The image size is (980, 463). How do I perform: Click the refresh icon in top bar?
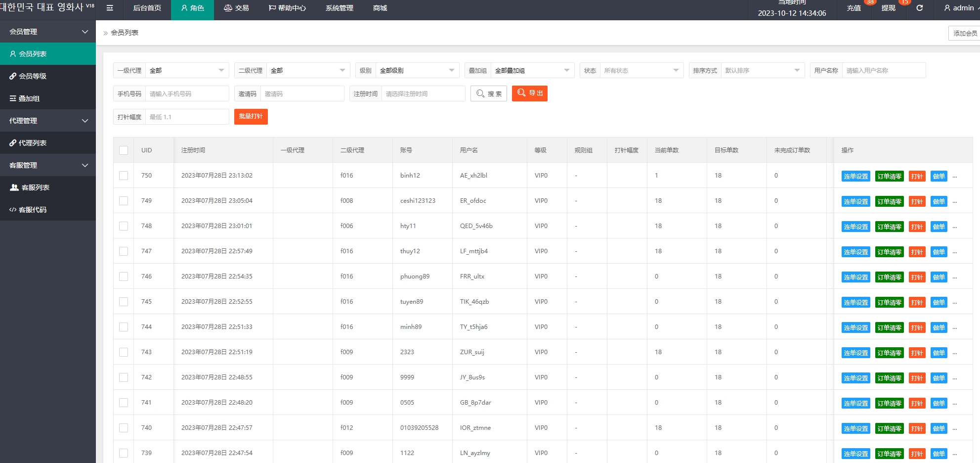point(919,8)
